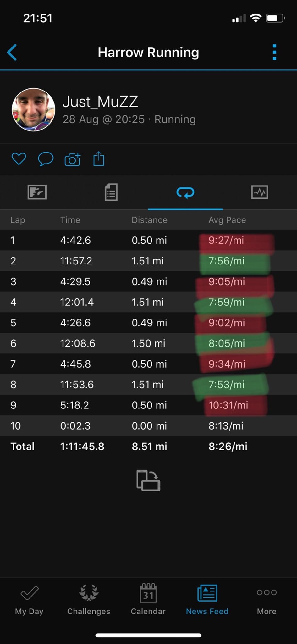The width and height of the screenshot is (297, 644).
Task: Select lap 2 row with 7:56/mi pace
Action: (x=148, y=261)
